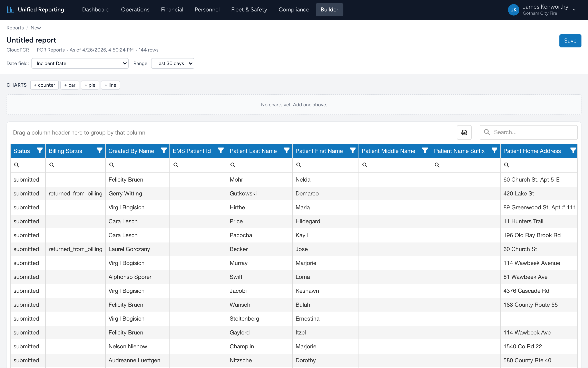Select address 188 County Route 55

point(539,304)
